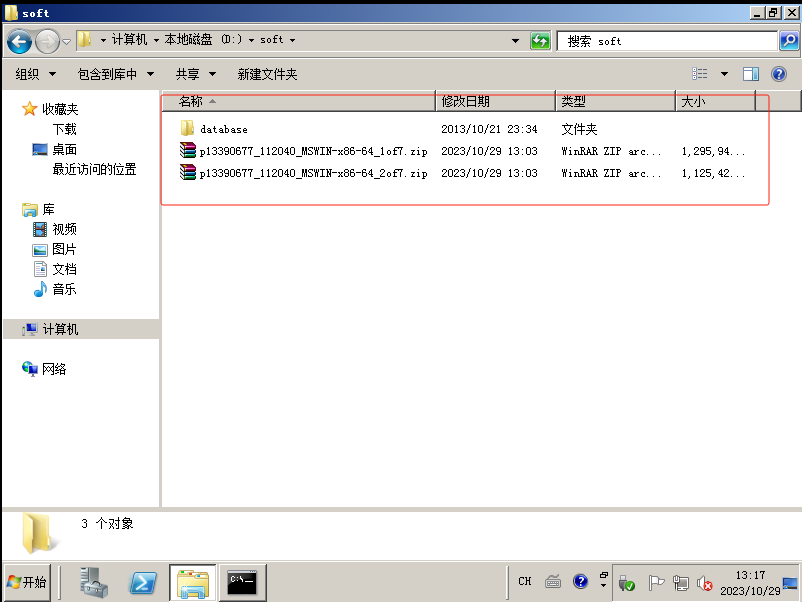Sort files by the 修改日期 column header
This screenshot has height=602, width=802.
(496, 101)
